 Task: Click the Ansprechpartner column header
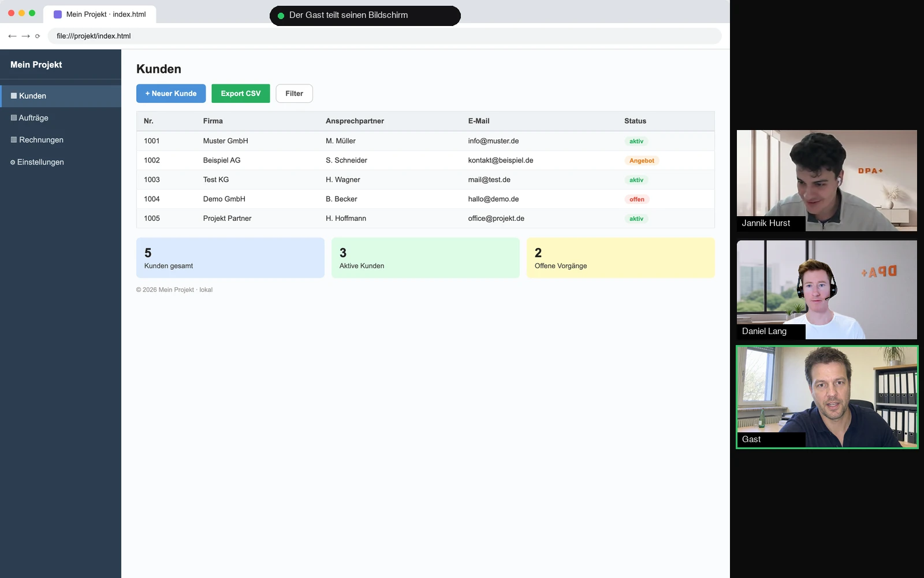click(x=355, y=121)
